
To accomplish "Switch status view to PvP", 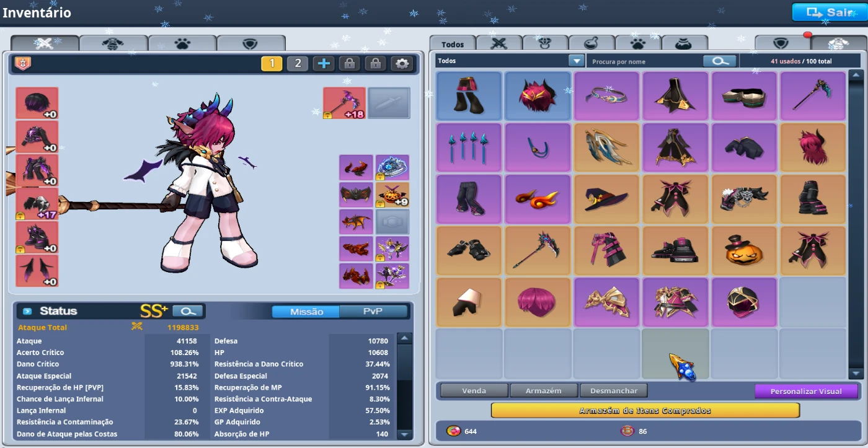I will pos(373,311).
